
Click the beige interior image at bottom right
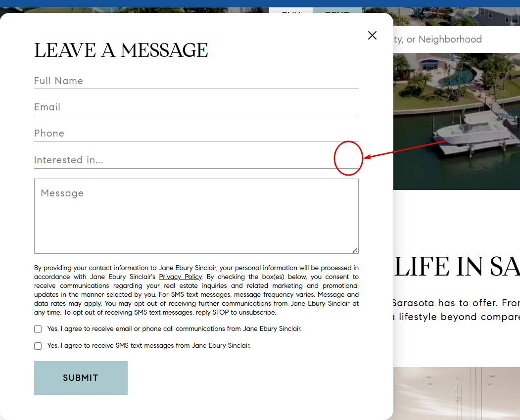[x=456, y=393]
